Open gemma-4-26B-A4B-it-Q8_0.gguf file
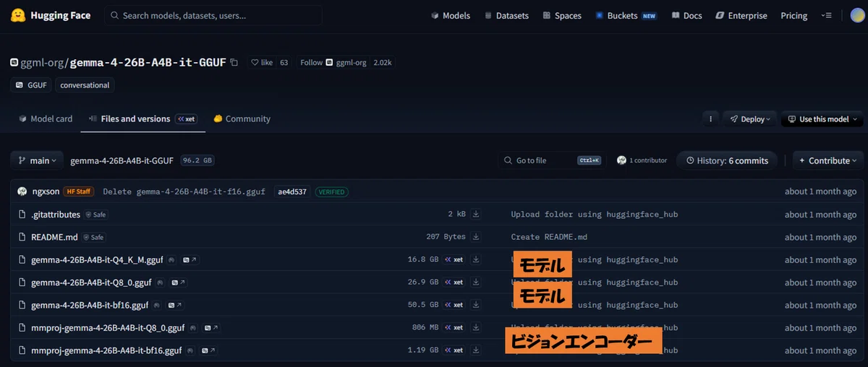Viewport: 868px width, 367px height. (x=91, y=282)
